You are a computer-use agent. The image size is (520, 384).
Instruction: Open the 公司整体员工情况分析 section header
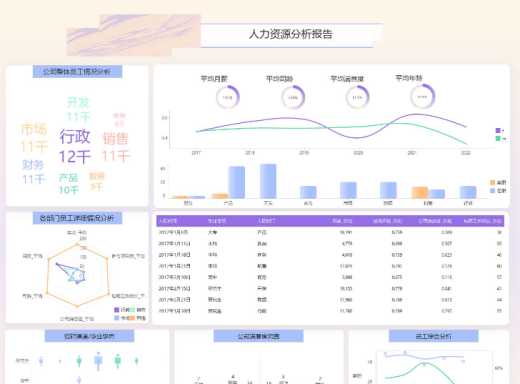(77, 72)
